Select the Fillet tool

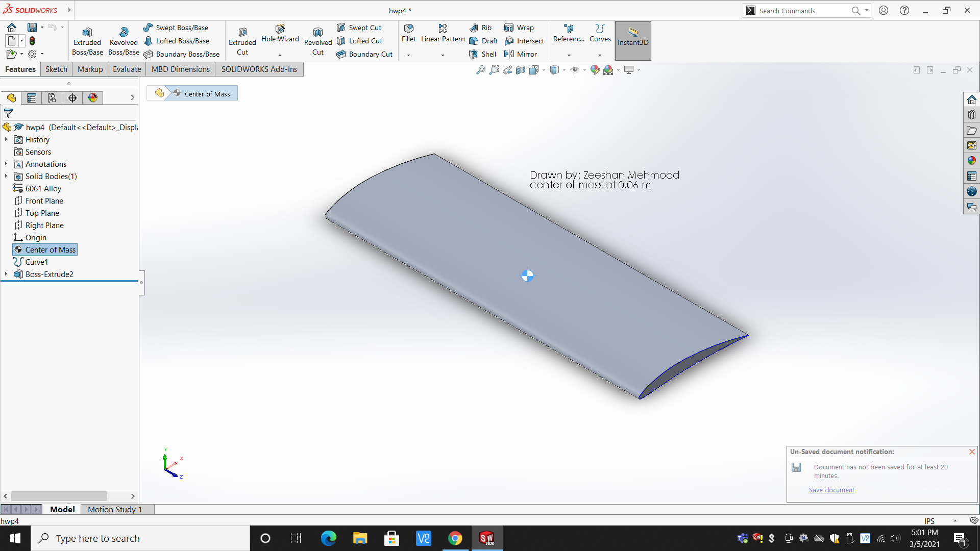pos(409,34)
